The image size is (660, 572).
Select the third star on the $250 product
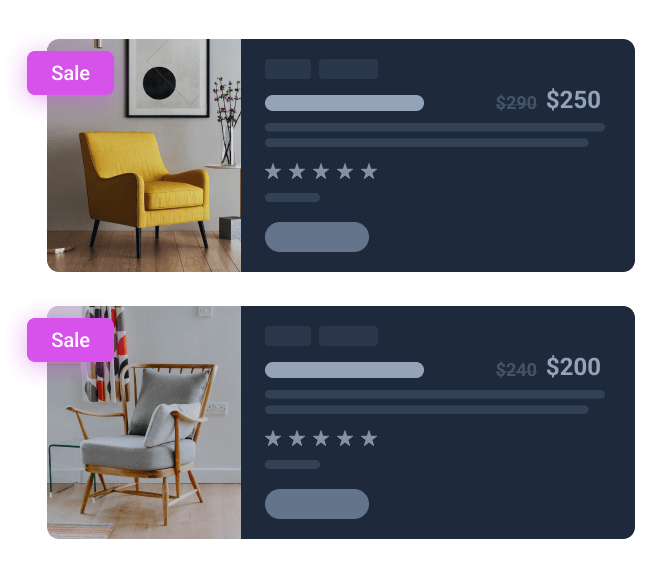pos(321,171)
